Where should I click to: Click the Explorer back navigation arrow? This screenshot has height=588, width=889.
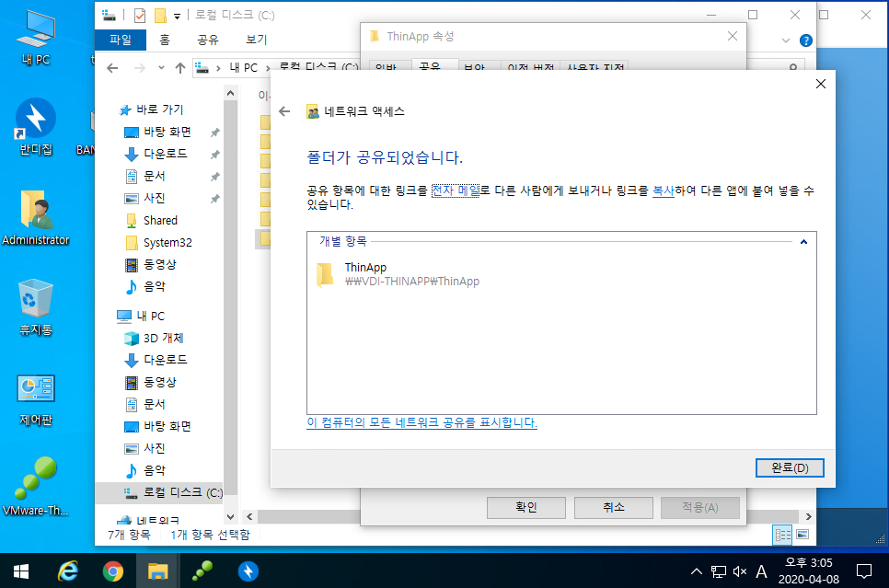112,68
